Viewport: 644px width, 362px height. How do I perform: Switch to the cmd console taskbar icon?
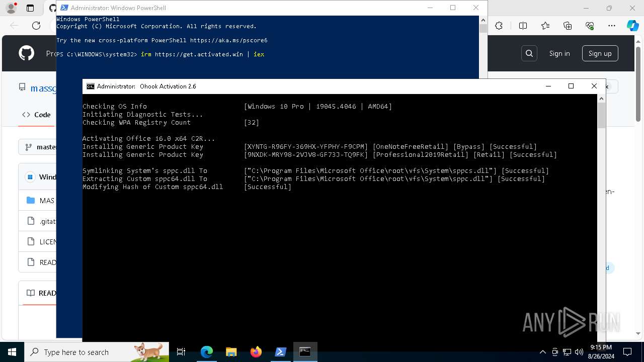pos(305,352)
